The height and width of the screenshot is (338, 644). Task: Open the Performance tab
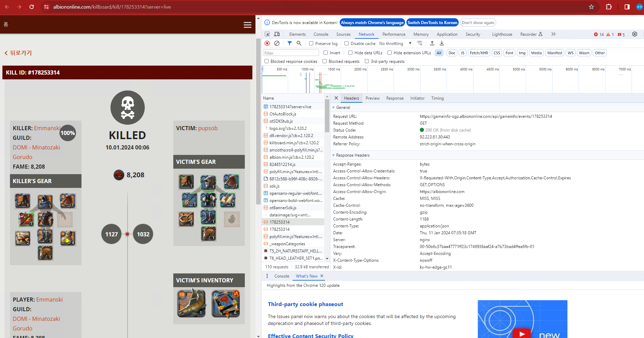click(394, 34)
